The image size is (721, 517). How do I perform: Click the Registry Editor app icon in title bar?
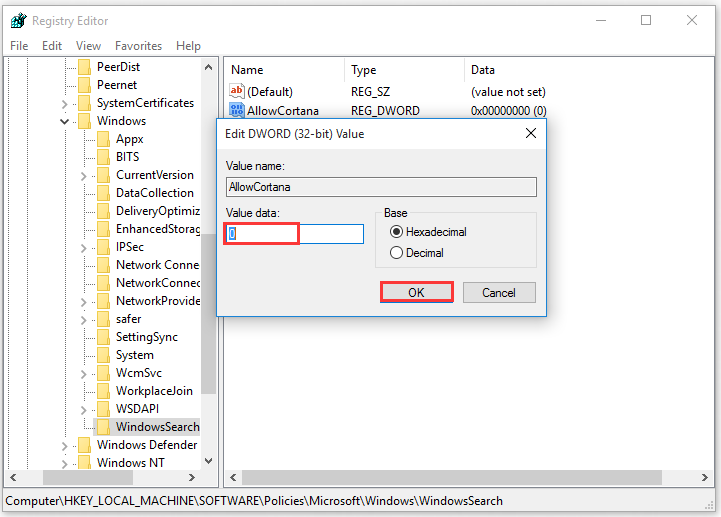[x=19, y=21]
